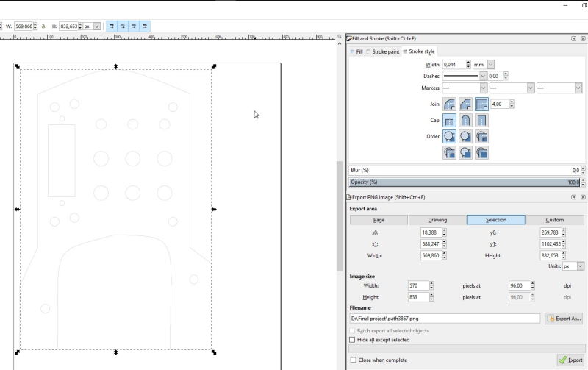Click the stroke Width input field

coord(453,65)
